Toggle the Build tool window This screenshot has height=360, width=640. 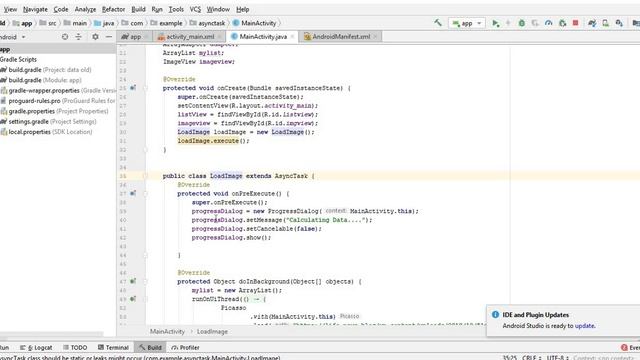150,347
